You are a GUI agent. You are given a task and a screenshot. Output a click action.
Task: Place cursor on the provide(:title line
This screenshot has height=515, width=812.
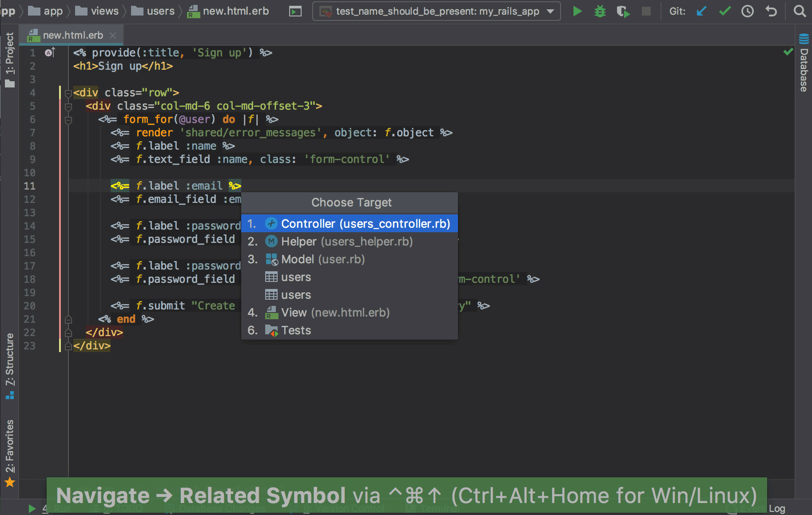point(172,53)
